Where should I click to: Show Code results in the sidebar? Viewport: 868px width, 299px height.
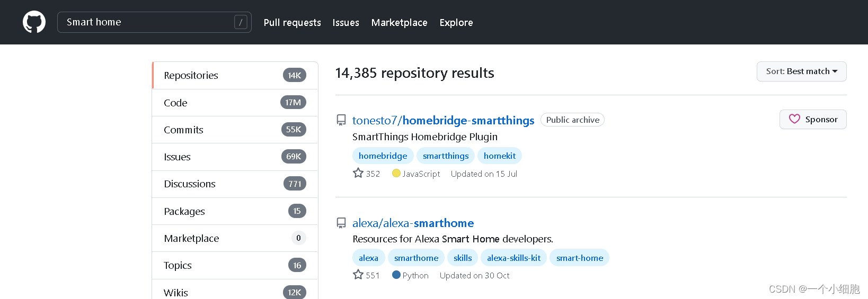[175, 103]
